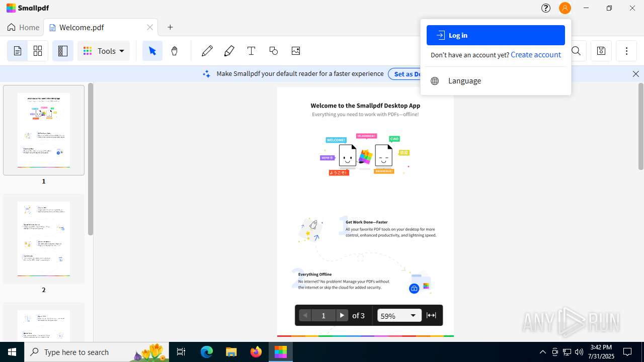
Task: Select the insert image tool
Action: pos(296,51)
